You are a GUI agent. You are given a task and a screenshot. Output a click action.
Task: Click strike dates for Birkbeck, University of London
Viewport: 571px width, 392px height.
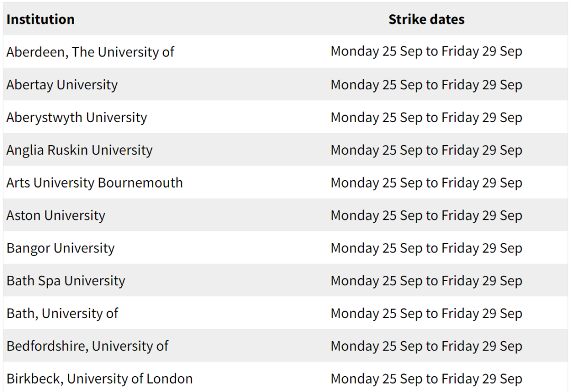[x=427, y=379]
